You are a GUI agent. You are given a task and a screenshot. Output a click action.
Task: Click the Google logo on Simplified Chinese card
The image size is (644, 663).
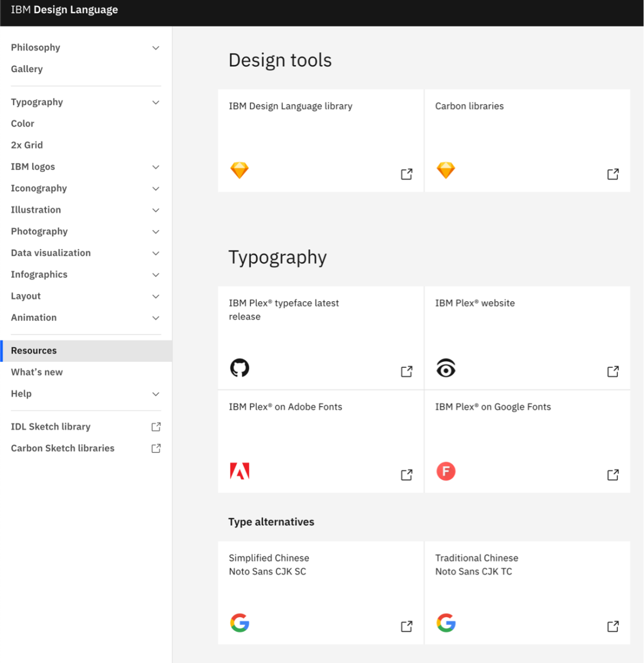(x=240, y=623)
